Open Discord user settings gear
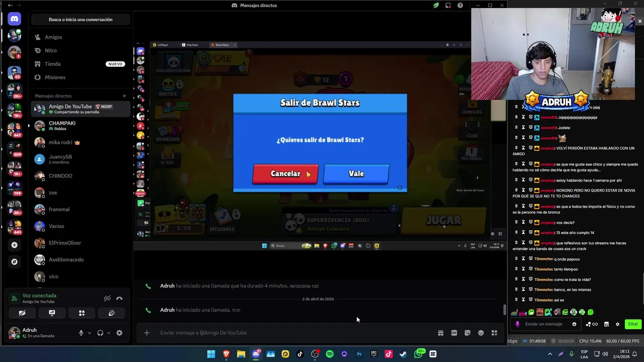The width and height of the screenshot is (644, 362). coord(119,333)
